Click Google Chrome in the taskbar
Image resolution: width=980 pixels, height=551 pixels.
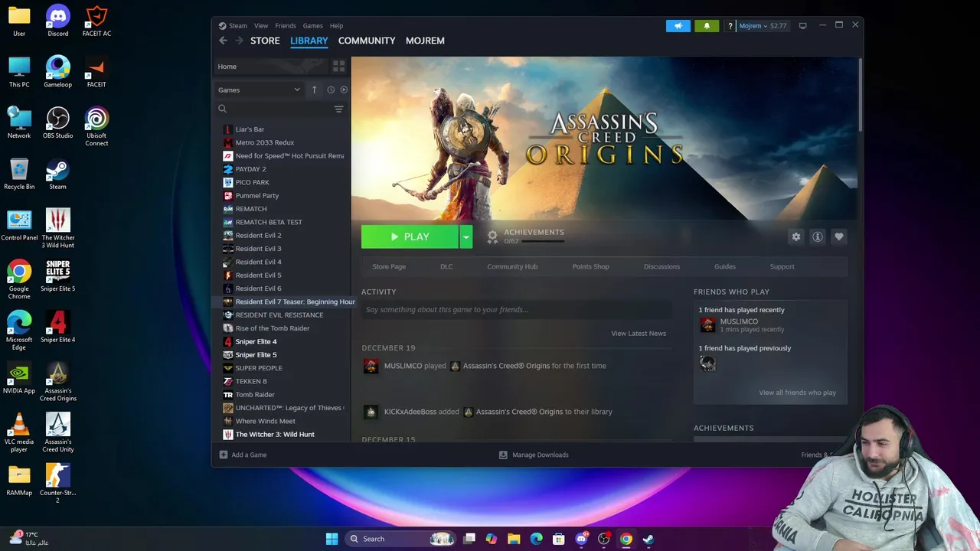[x=626, y=539]
